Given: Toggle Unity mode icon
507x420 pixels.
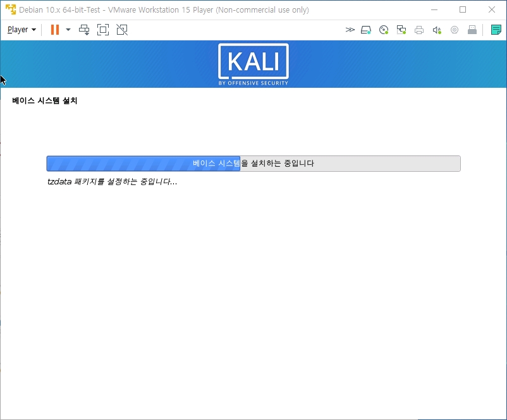Looking at the screenshot, I should 122,30.
